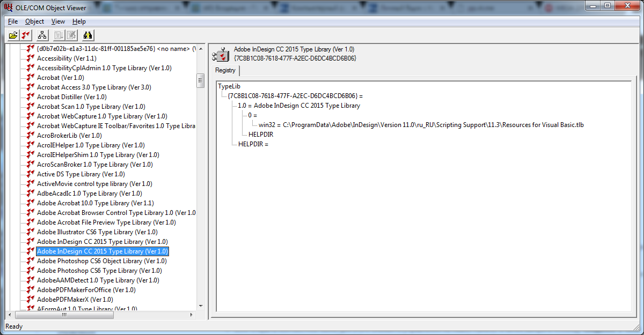Click the type library list's scroll-up arrow
The image size is (644, 335).
click(201, 49)
